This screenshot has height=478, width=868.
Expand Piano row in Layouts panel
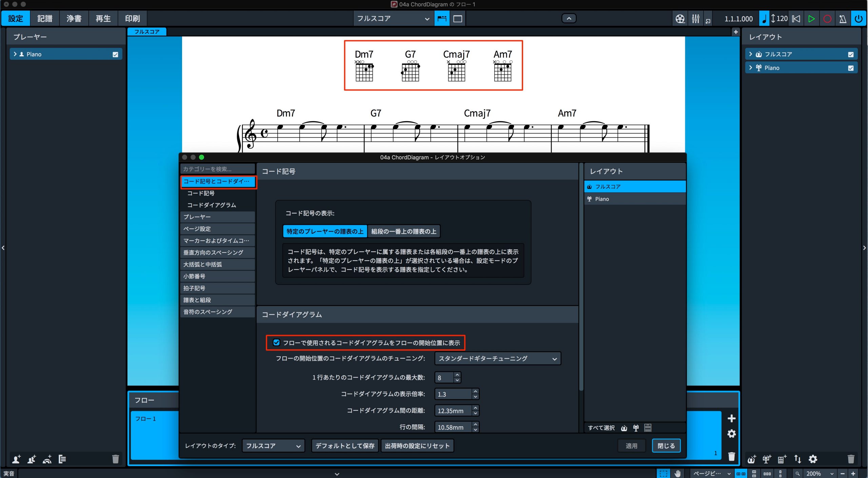tap(750, 68)
